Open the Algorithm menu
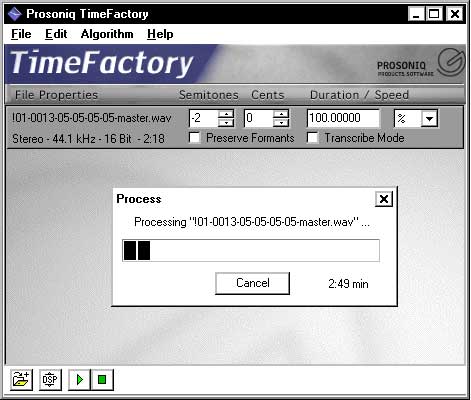 107,34
